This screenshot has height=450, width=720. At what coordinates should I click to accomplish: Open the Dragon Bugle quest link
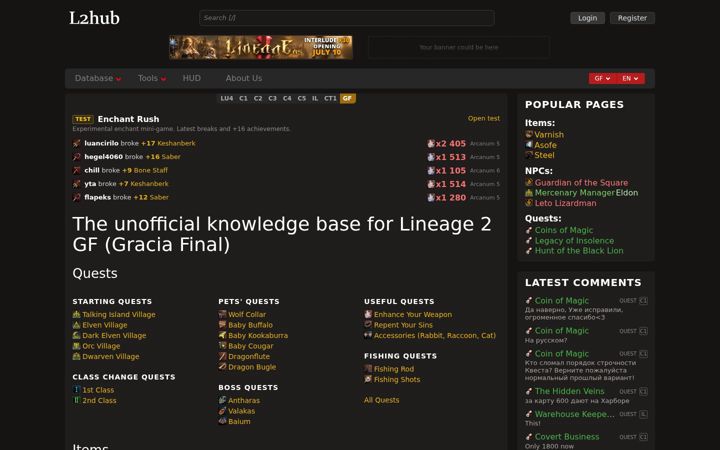point(252,367)
